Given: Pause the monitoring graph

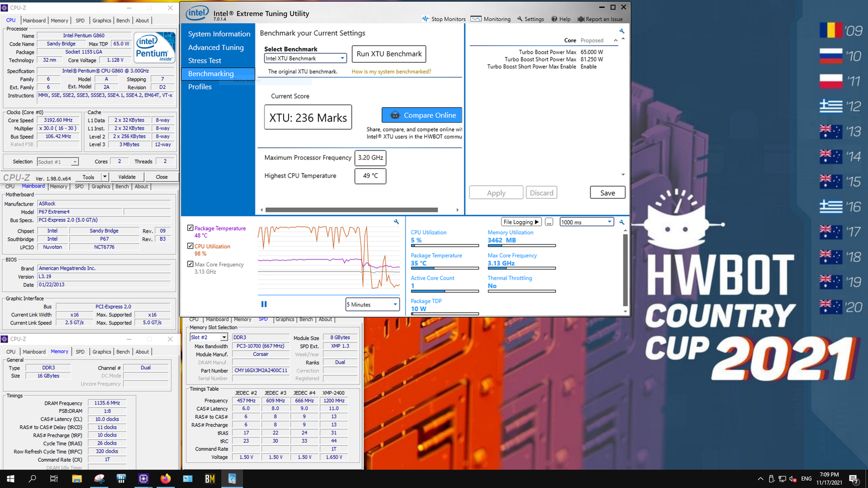Looking at the screenshot, I should [264, 304].
